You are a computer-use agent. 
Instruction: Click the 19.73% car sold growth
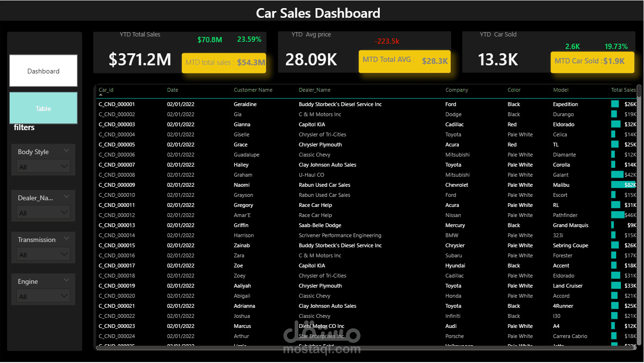[616, 47]
